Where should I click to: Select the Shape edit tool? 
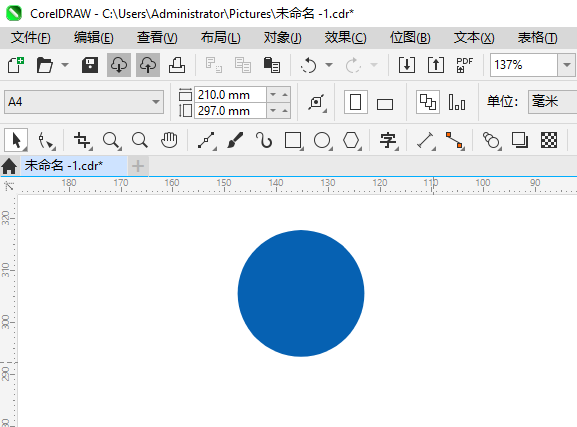(46, 141)
